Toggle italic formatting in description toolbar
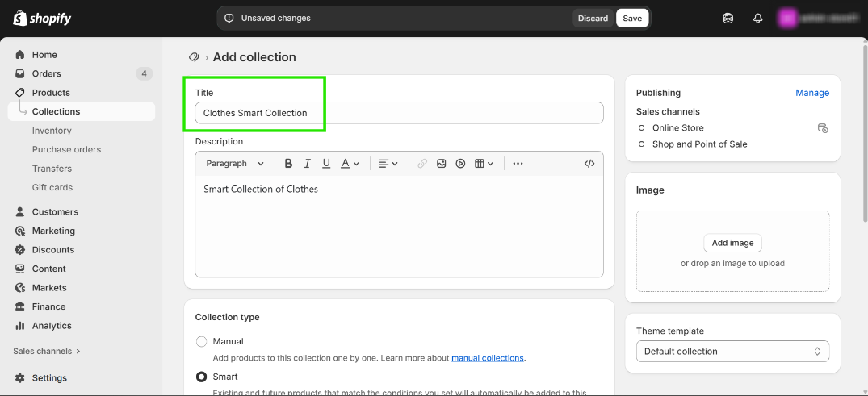The image size is (868, 396). coord(307,164)
